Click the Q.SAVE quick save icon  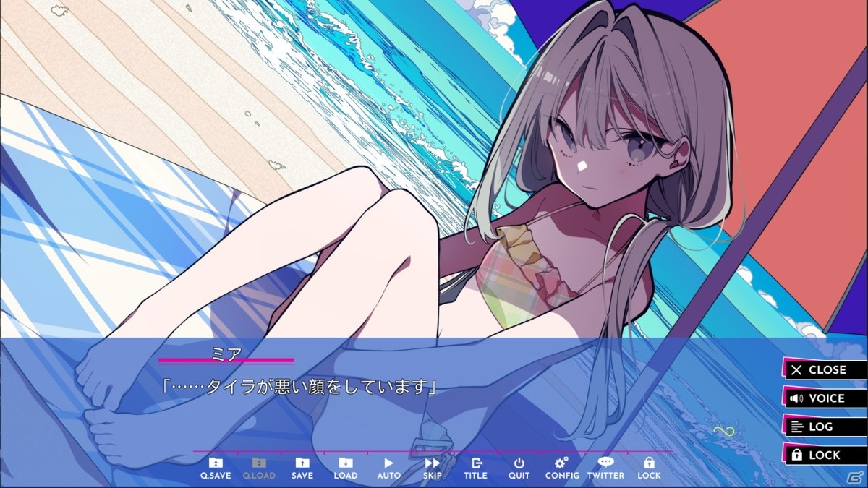(x=216, y=468)
